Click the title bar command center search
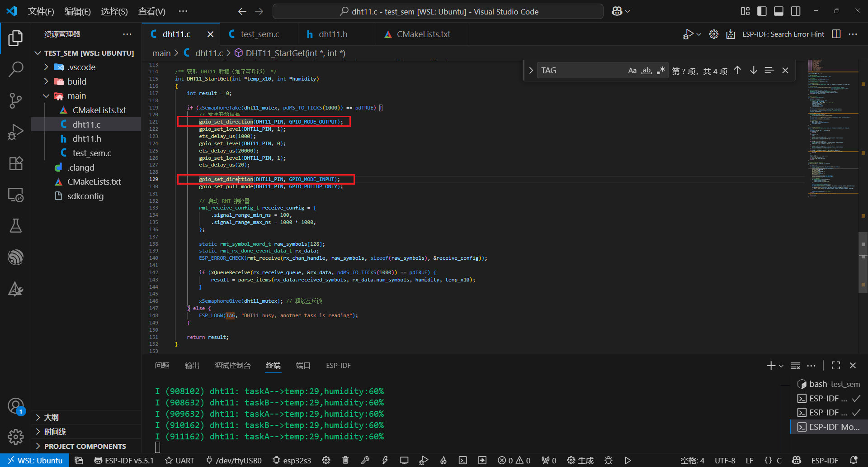This screenshot has height=467, width=868. (x=438, y=11)
